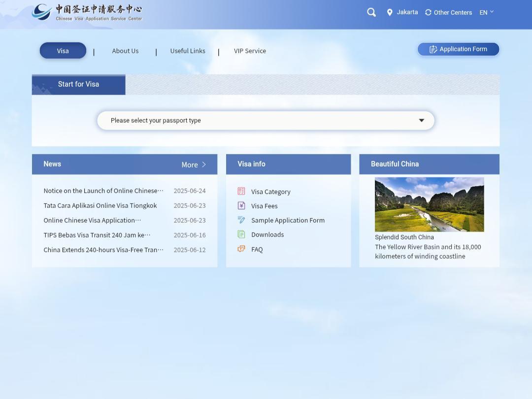Open the About Us menu

pos(125,51)
